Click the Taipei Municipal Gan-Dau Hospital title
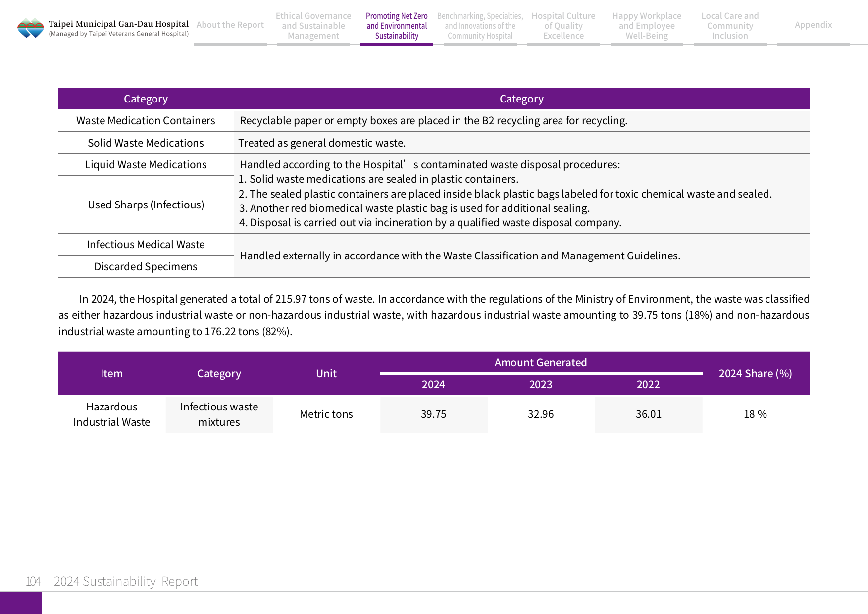The width and height of the screenshot is (868, 614). coord(118,24)
